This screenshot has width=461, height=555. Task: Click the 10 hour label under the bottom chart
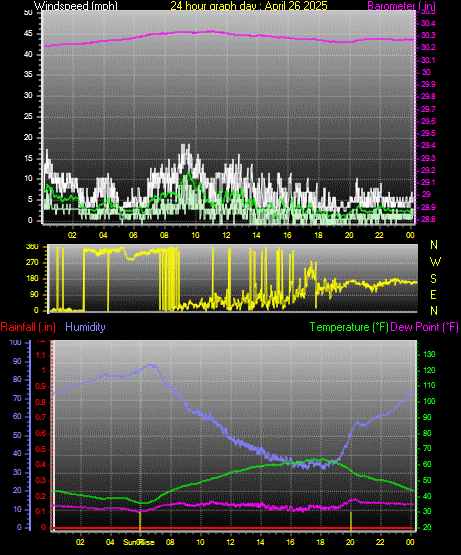click(200, 542)
